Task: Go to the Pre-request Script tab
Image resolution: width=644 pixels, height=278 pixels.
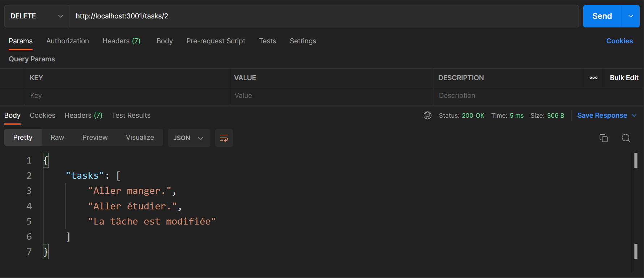Action: (x=216, y=41)
